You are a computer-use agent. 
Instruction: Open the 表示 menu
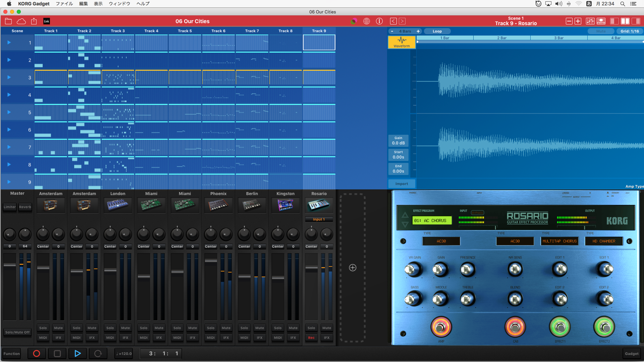pos(98,4)
